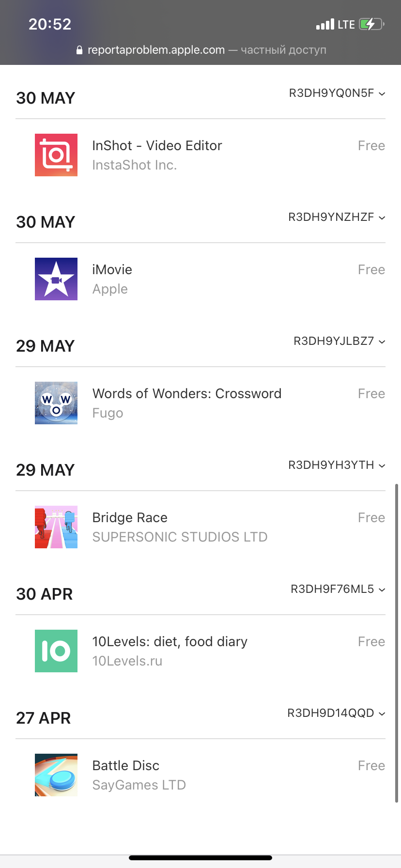Viewport: 401px width, 868px height.
Task: Expand order R3DH9YQ0N5F details
Action: (x=337, y=93)
